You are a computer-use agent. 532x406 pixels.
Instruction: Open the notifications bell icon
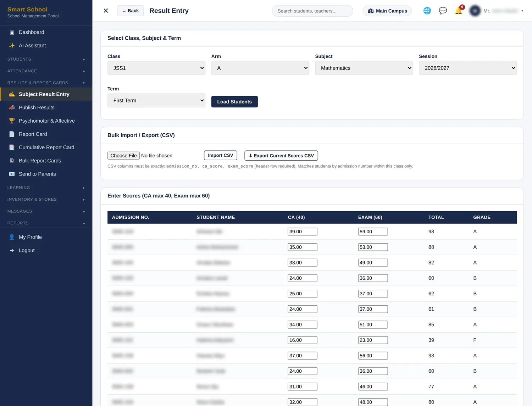[459, 11]
